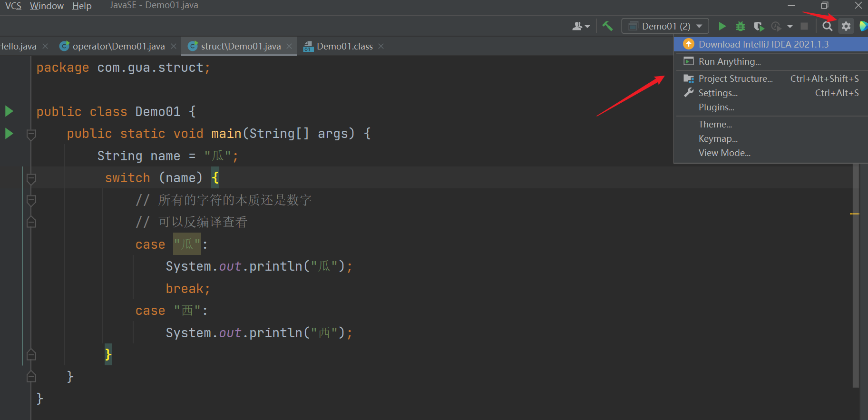Open the Demo01.class tab
Viewport: 868px width, 420px height.
pyautogui.click(x=344, y=46)
